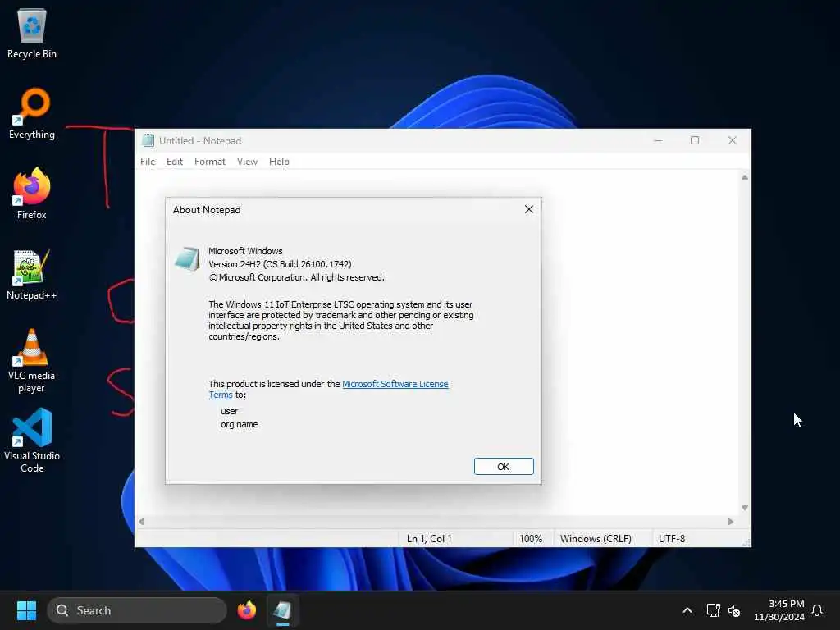Click the vertical scrollbar down arrow
Screen dimensions: 840x630
745,507
